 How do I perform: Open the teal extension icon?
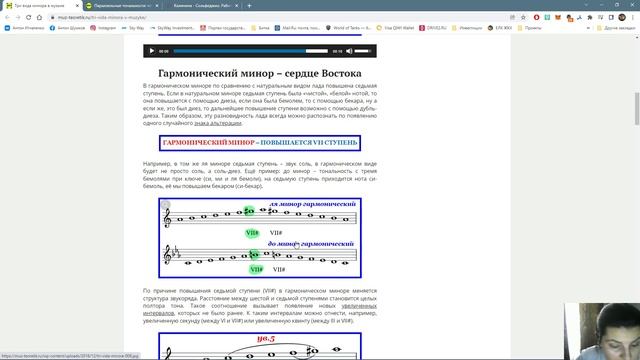[547, 18]
